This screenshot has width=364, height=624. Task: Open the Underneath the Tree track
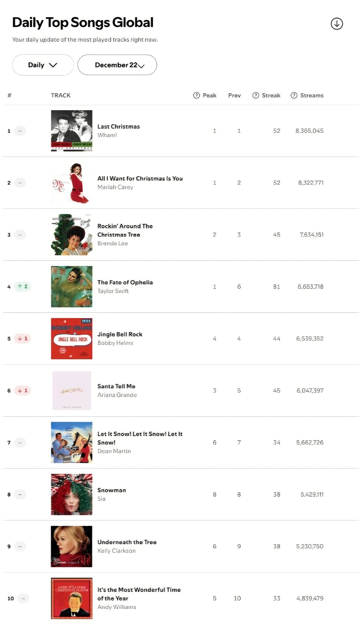tap(127, 542)
